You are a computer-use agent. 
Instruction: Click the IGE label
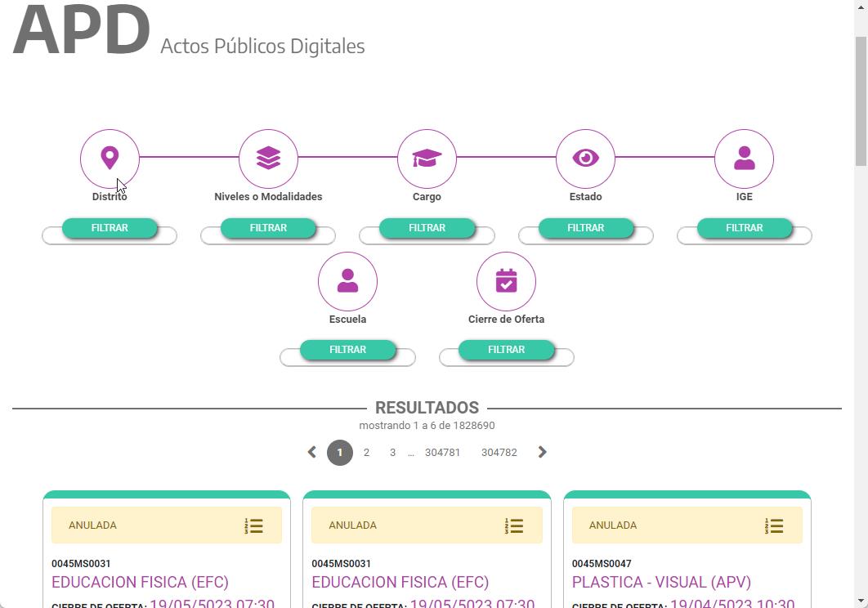[744, 197]
